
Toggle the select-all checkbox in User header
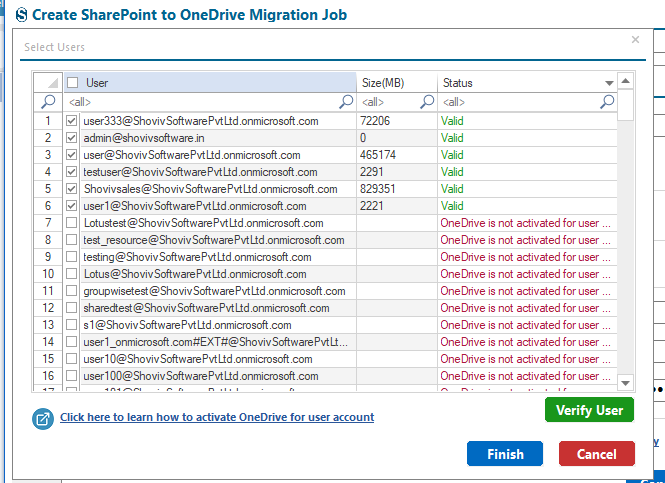(x=73, y=83)
